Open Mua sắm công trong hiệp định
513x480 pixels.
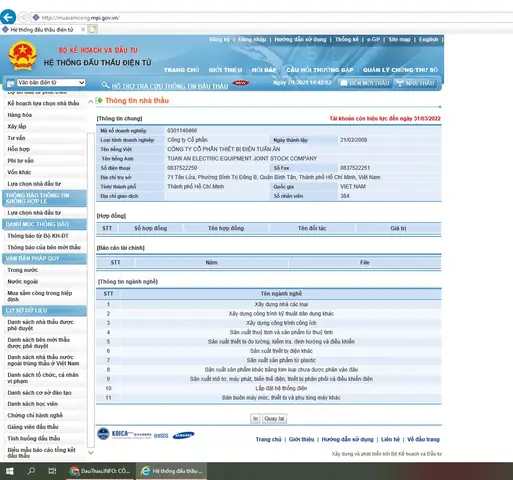[x=40, y=296]
